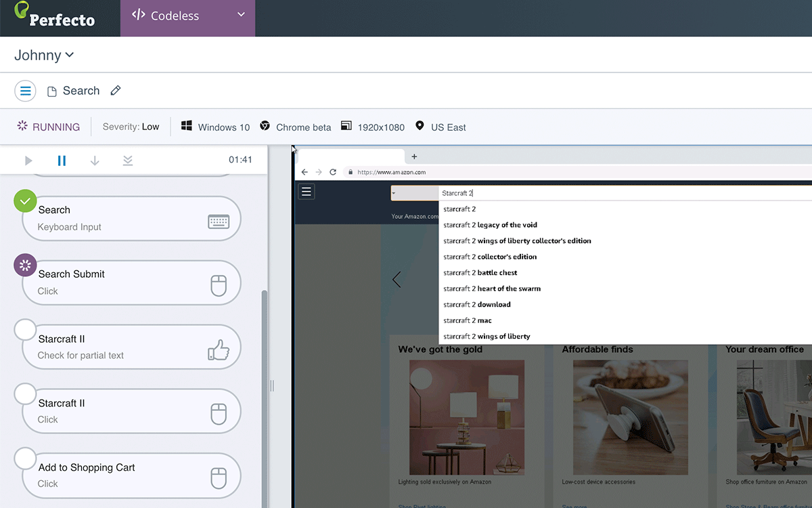The width and height of the screenshot is (812, 508).
Task: Click the browser forward arrow
Action: [319, 172]
